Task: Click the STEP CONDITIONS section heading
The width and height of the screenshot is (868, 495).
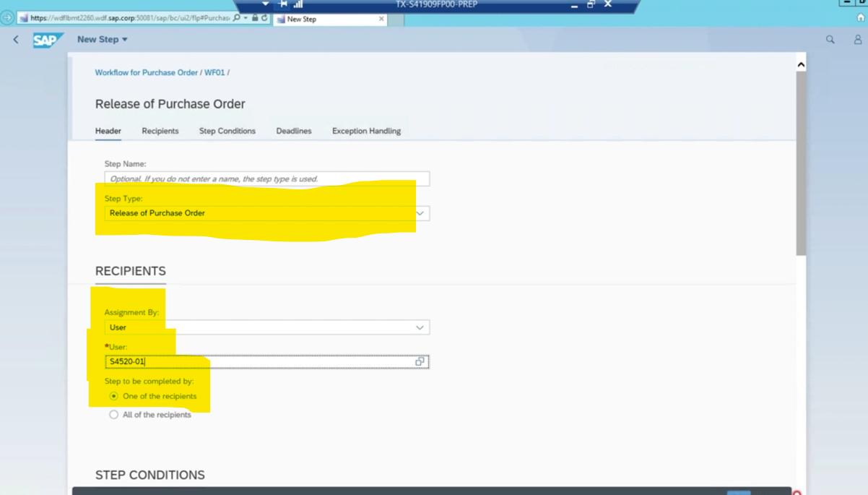Action: (150, 475)
